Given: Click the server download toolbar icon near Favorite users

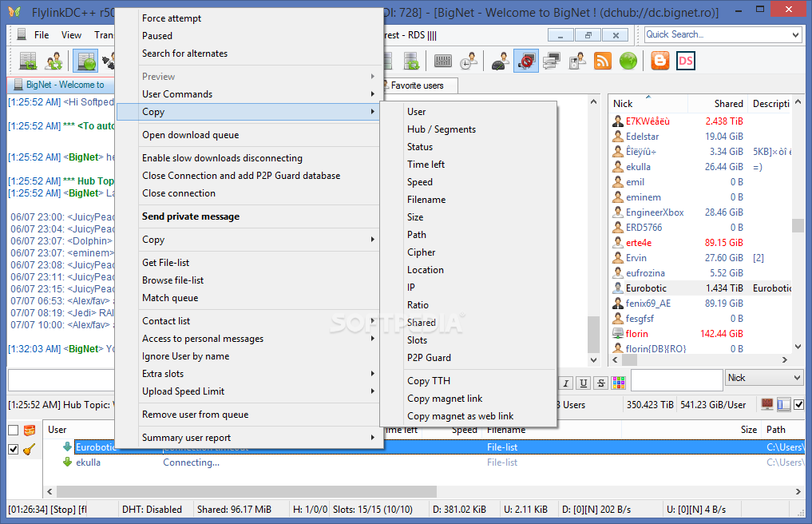Looking at the screenshot, I should tap(411, 62).
